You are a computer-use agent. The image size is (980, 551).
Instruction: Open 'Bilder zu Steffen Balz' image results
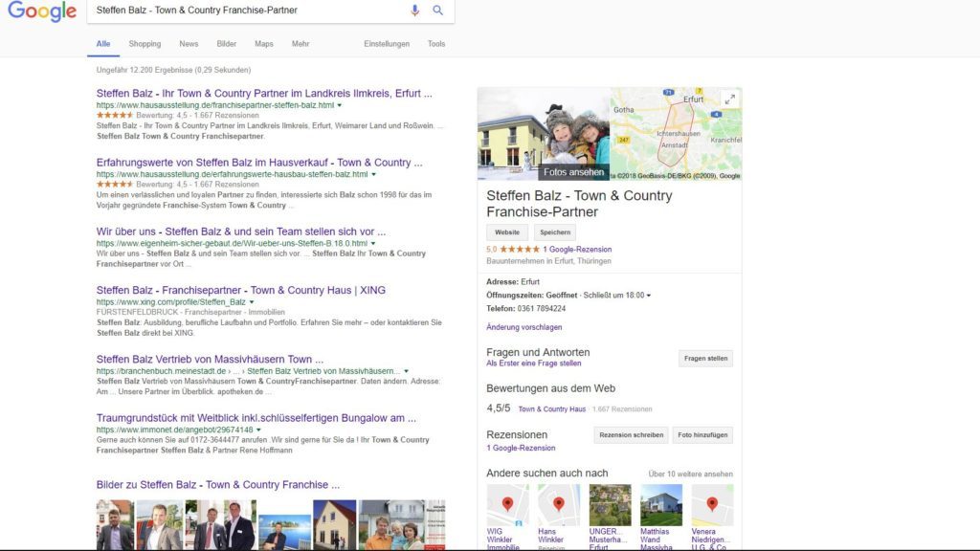[218, 485]
